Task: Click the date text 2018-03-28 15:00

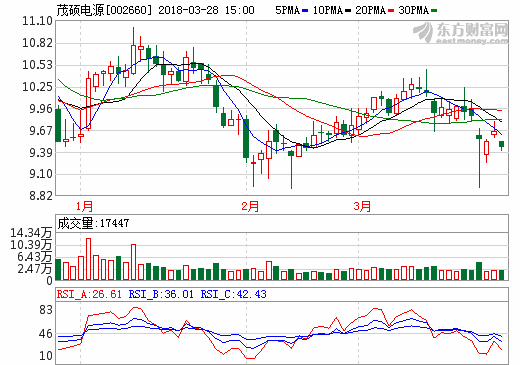Action: 206,10
